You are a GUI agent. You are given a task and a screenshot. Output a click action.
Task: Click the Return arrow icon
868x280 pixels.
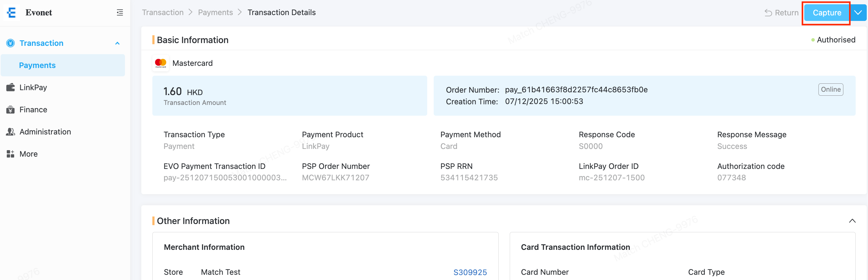pyautogui.click(x=768, y=13)
